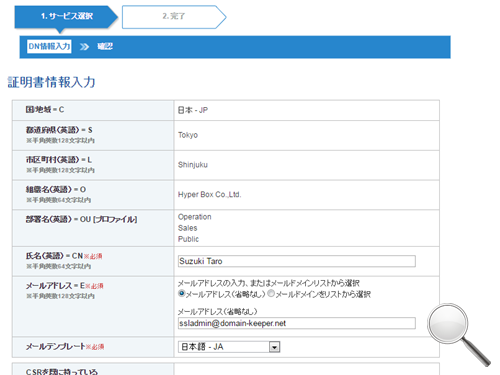Screen dimensions: 500x375
Task: Click the 都道府県(英語) = S label
Action: (x=59, y=130)
